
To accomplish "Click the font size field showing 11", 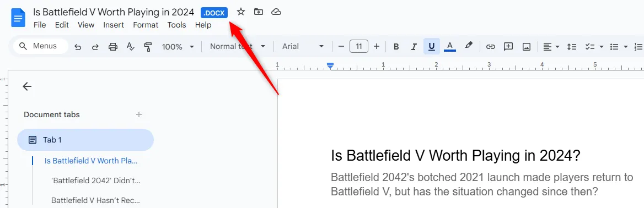I will coord(359,46).
